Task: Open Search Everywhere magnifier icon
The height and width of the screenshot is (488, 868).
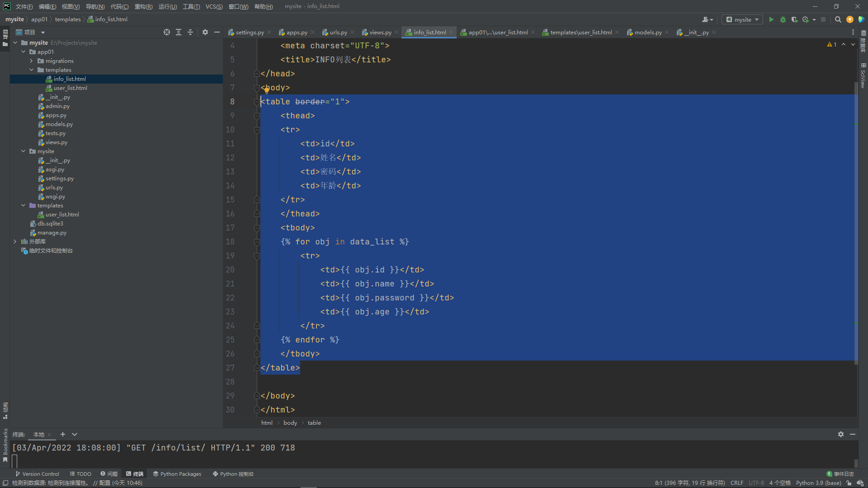Action: point(838,19)
